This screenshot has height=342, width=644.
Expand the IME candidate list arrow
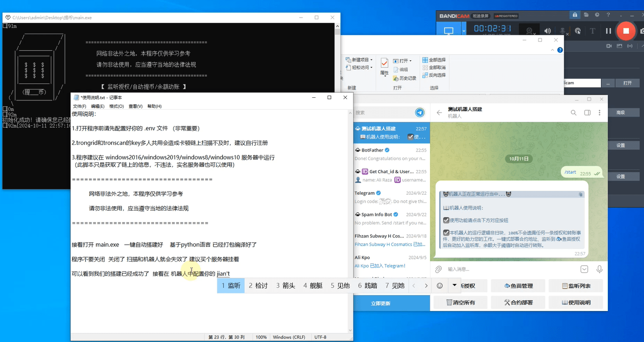tap(454, 285)
